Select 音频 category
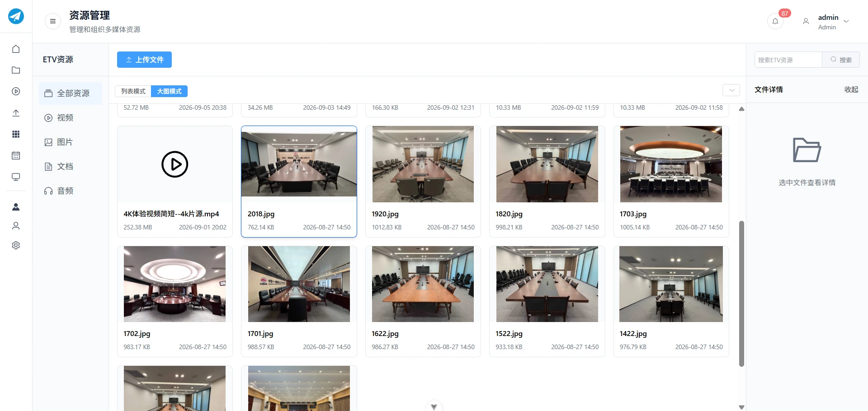This screenshot has width=868, height=411. [70, 191]
